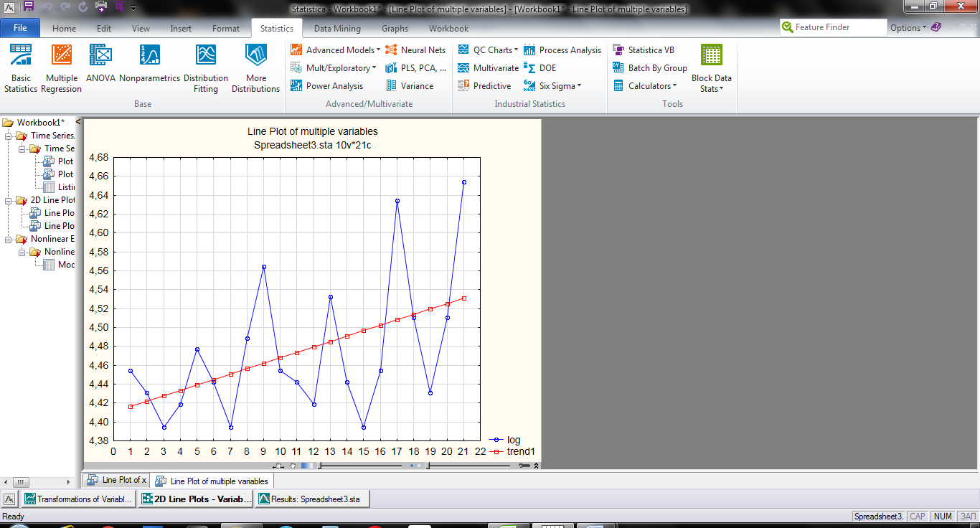The image size is (980, 528).
Task: Expand Advanced Models dropdown
Action: (x=335, y=50)
